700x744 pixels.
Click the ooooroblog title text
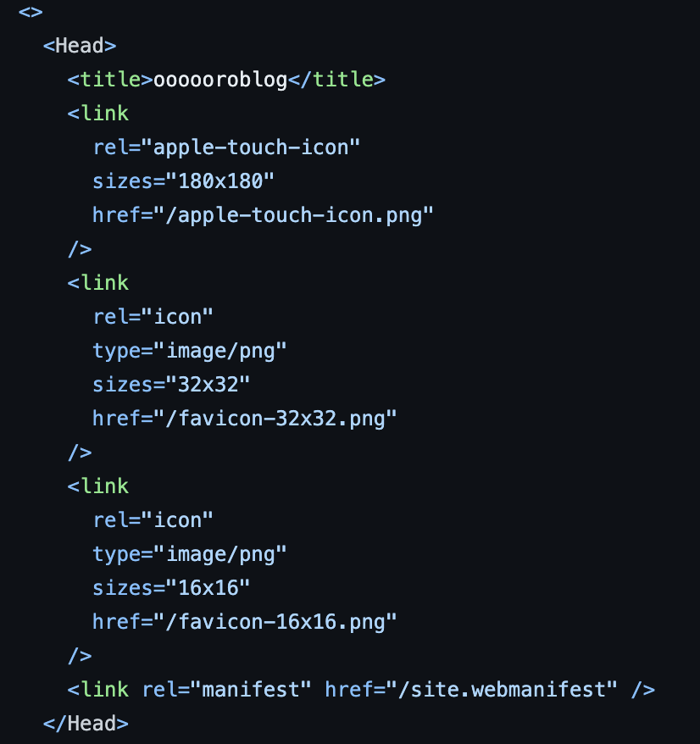pyautogui.click(x=220, y=80)
